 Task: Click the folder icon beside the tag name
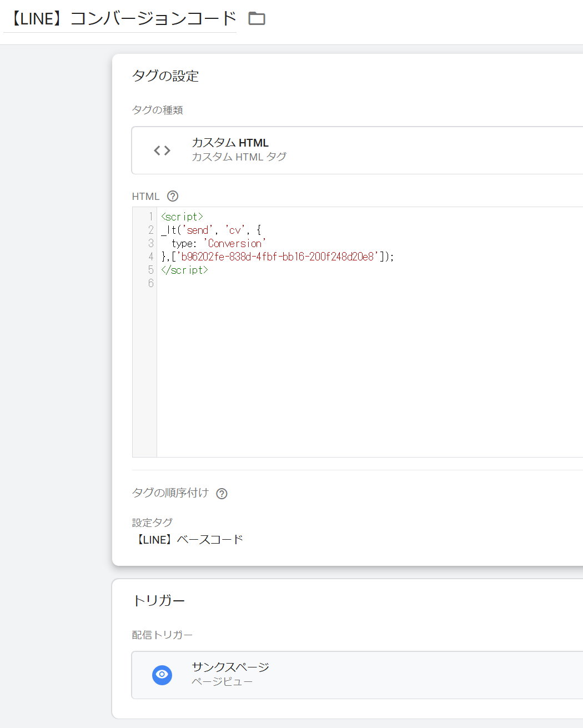tap(257, 19)
